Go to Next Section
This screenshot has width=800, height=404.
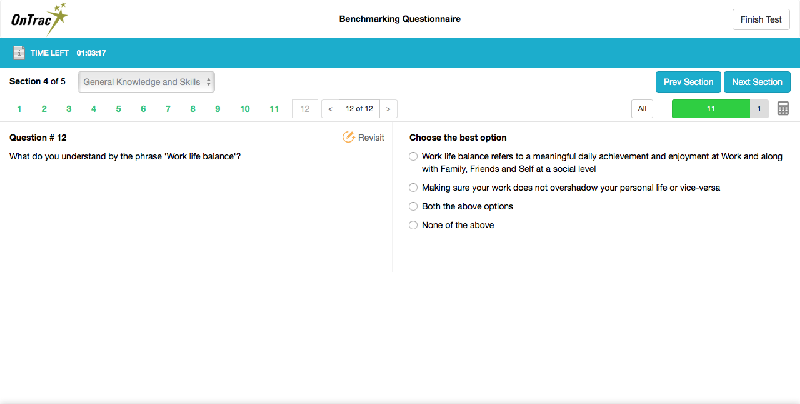click(757, 82)
